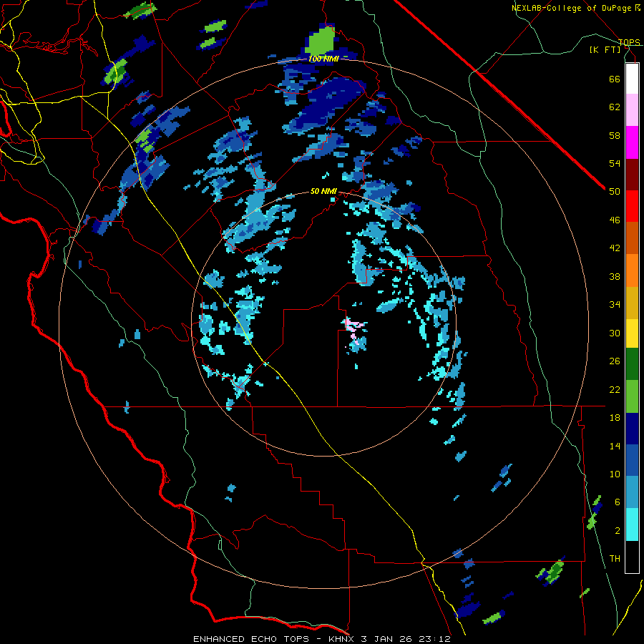Click the ENHANCED ECHO TOPS KHNX caption

322,639
